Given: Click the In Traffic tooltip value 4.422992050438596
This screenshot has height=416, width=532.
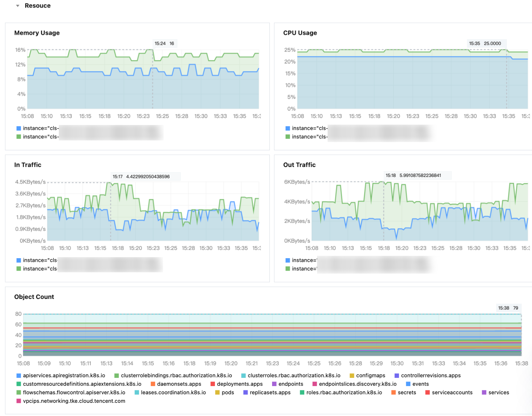Looking at the screenshot, I should point(148,177).
